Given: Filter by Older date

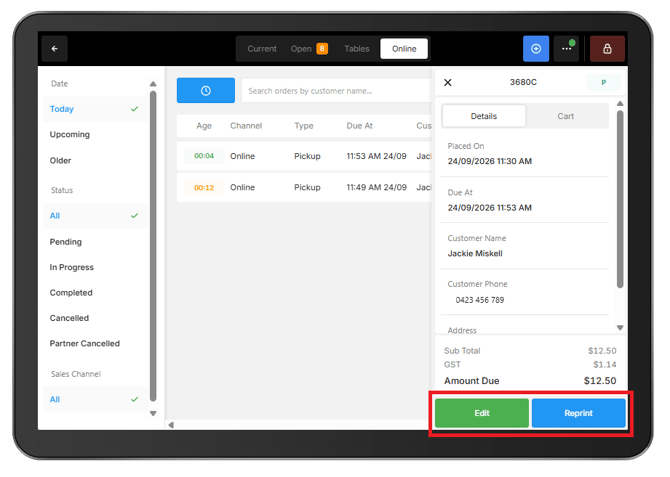Looking at the screenshot, I should (95, 161).
